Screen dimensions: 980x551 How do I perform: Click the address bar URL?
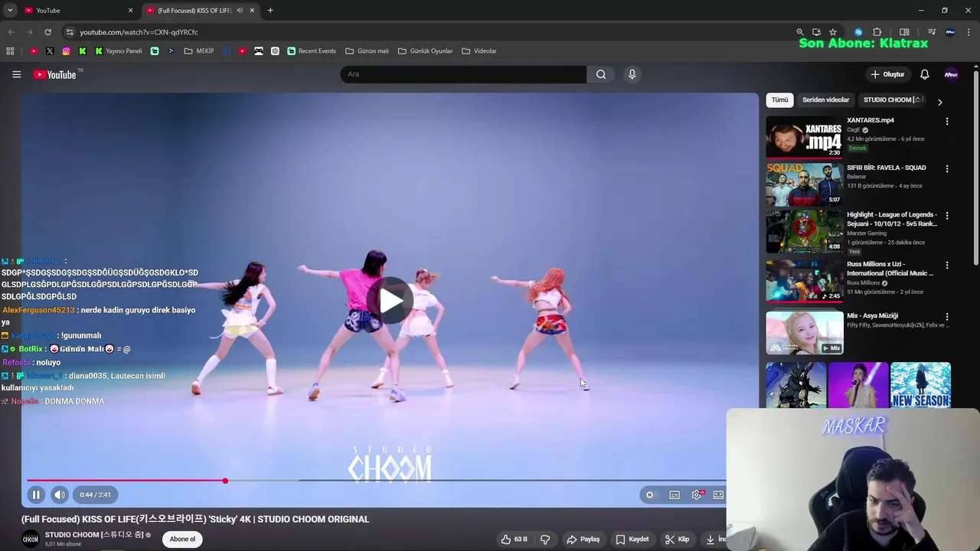click(x=139, y=32)
